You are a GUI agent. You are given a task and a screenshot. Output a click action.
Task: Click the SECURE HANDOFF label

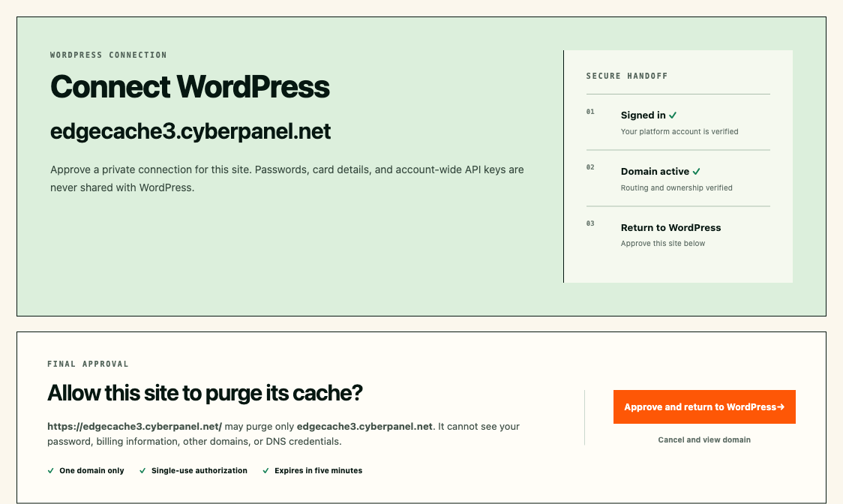(627, 76)
